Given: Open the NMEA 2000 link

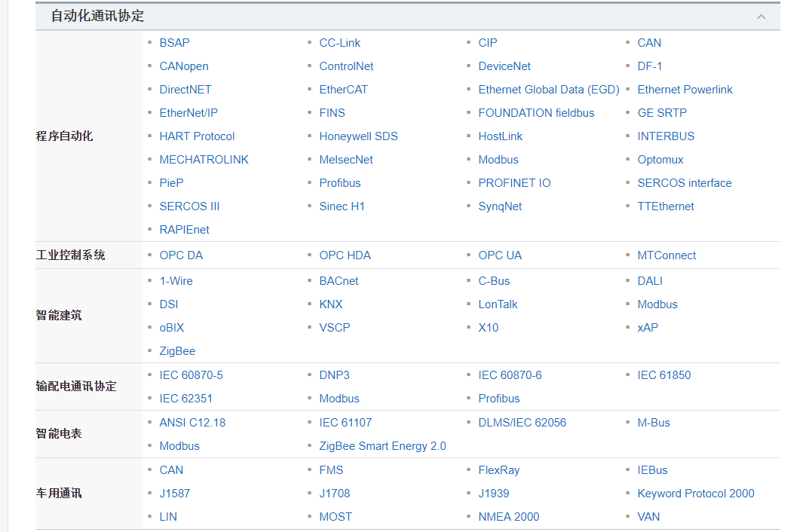Looking at the screenshot, I should click(508, 517).
